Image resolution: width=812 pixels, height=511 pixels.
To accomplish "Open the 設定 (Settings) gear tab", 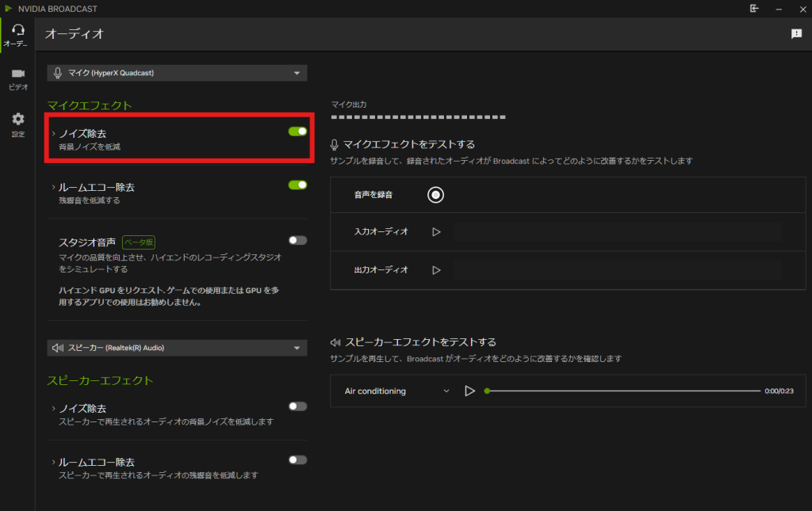I will point(17,125).
